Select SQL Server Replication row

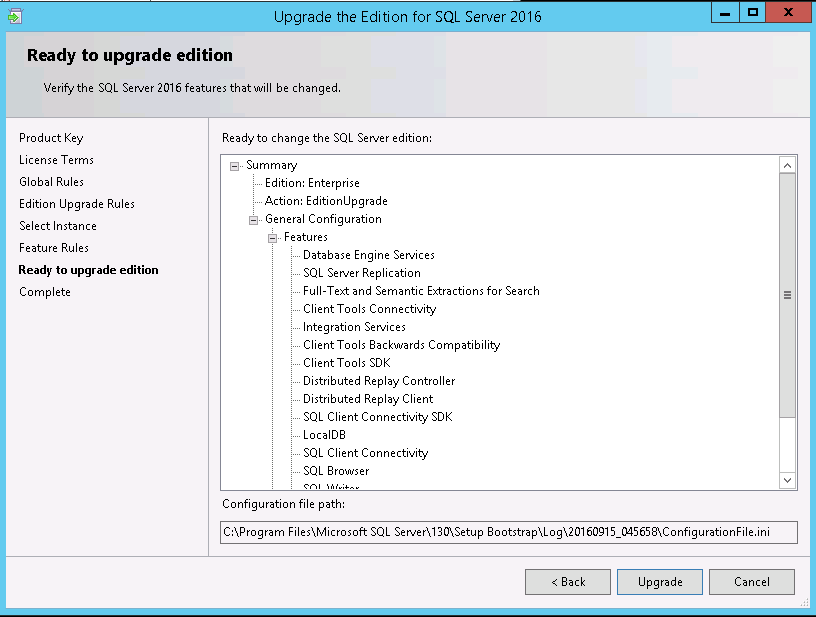(362, 273)
